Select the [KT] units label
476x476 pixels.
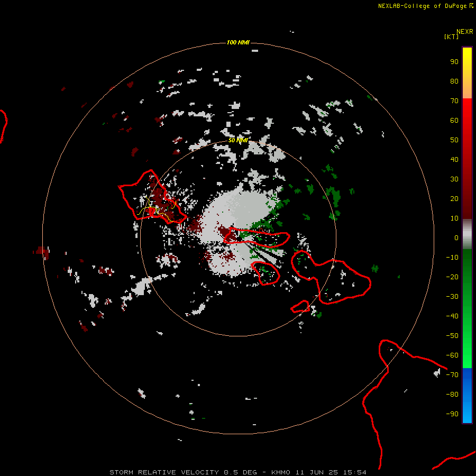(451, 36)
